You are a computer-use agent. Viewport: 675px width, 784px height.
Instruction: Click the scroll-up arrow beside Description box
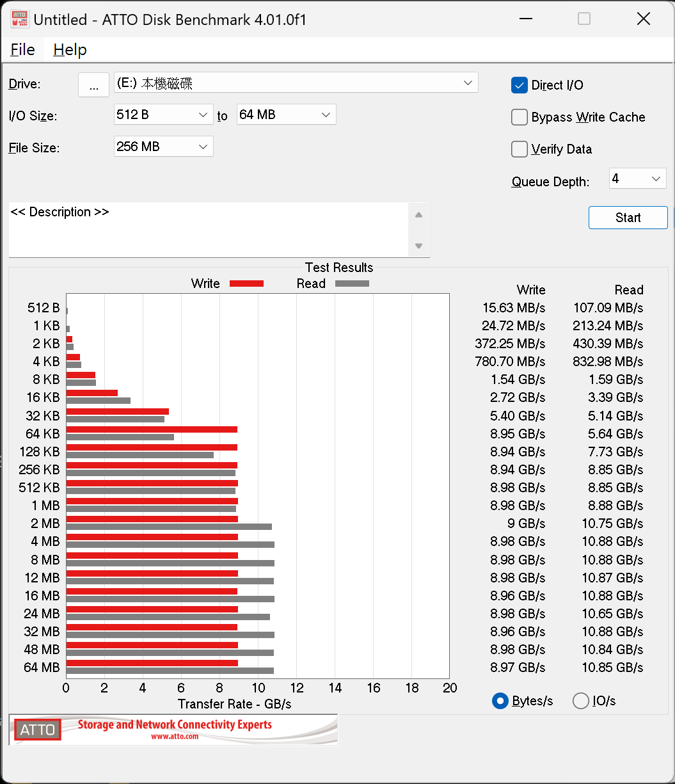tap(419, 214)
